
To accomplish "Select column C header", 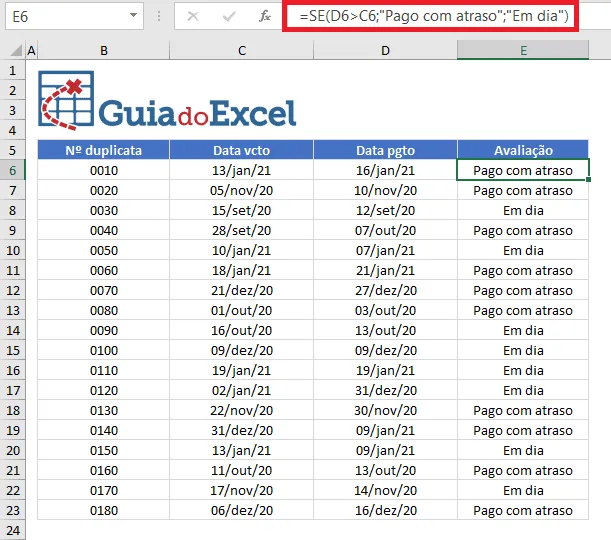I will [242, 51].
